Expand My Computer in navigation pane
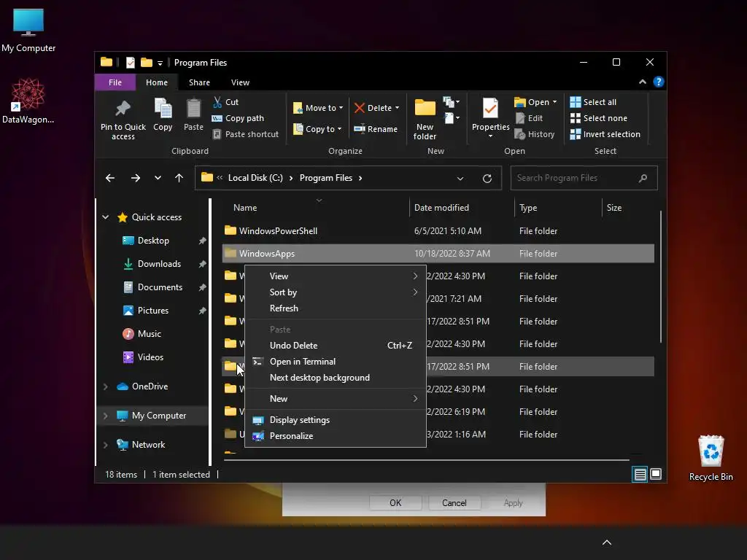Screen dimensions: 747x560 [x=105, y=416]
